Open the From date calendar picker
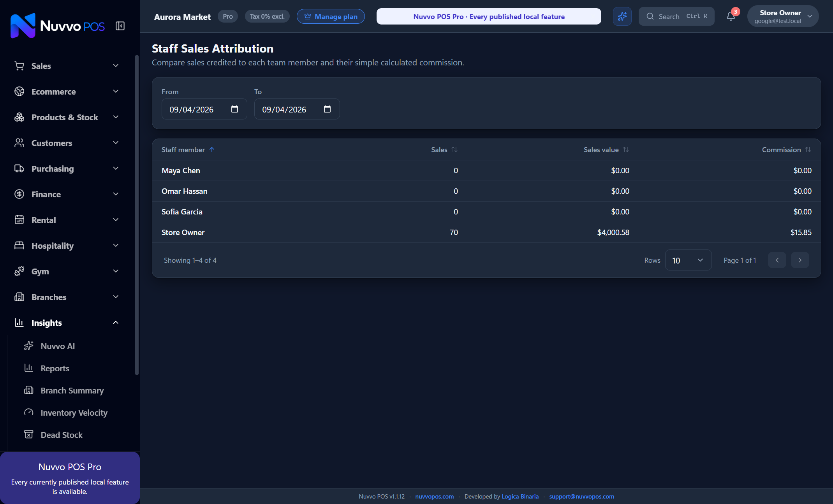Screen dimensions: 833x504 point(234,109)
